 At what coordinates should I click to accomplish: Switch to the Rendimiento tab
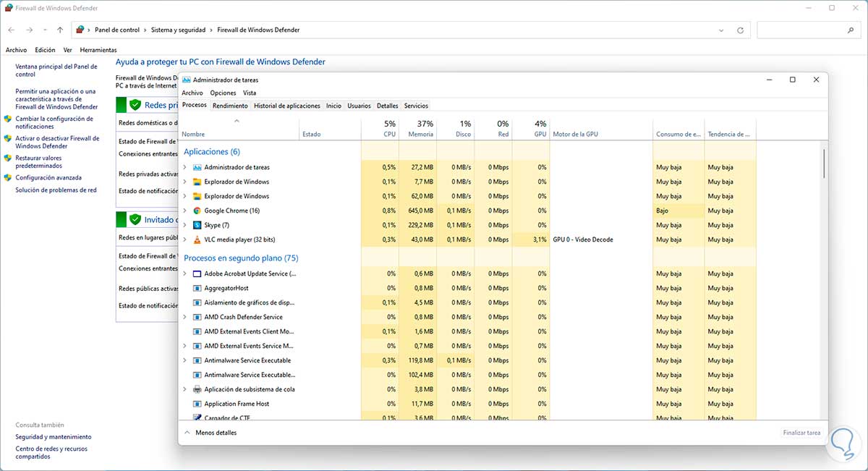tap(230, 106)
